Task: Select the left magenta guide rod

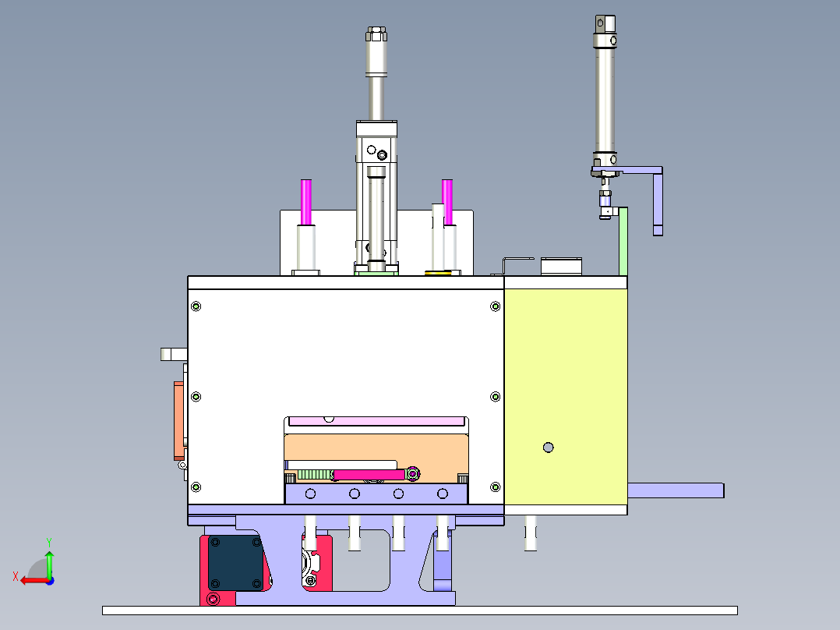Action: pyautogui.click(x=306, y=202)
